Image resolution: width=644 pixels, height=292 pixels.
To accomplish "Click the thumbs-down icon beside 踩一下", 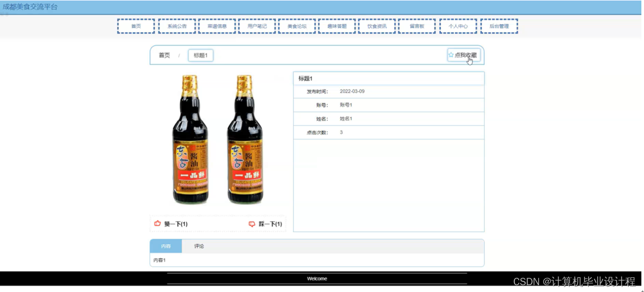I will [252, 224].
